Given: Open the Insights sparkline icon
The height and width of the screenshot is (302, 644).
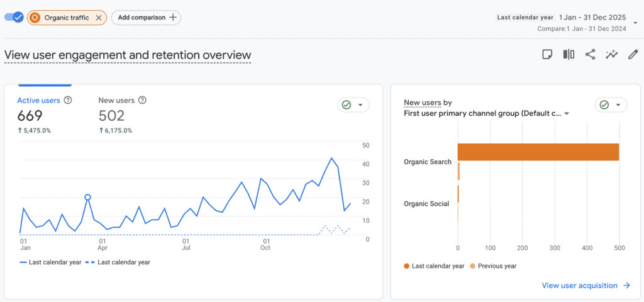Looking at the screenshot, I should click(611, 55).
